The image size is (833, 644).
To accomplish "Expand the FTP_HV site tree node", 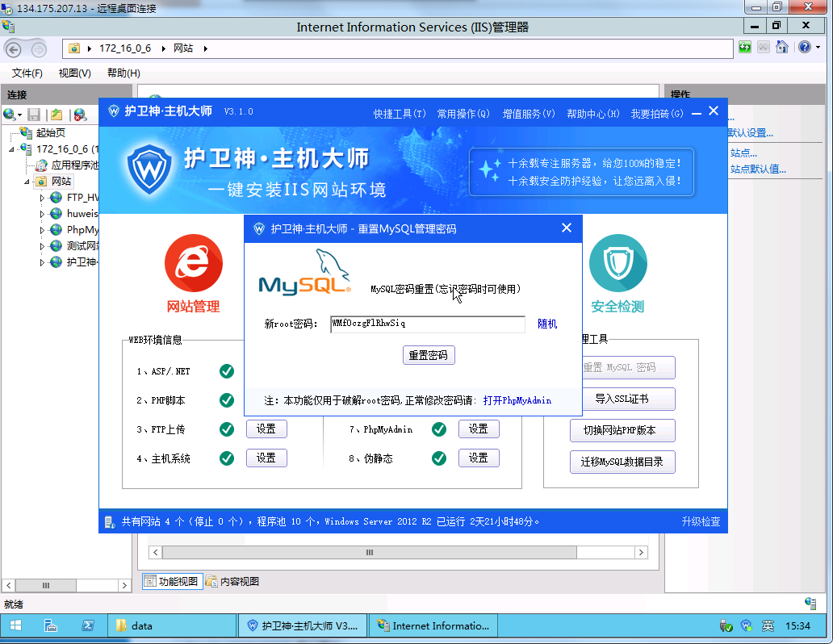I will (42, 198).
